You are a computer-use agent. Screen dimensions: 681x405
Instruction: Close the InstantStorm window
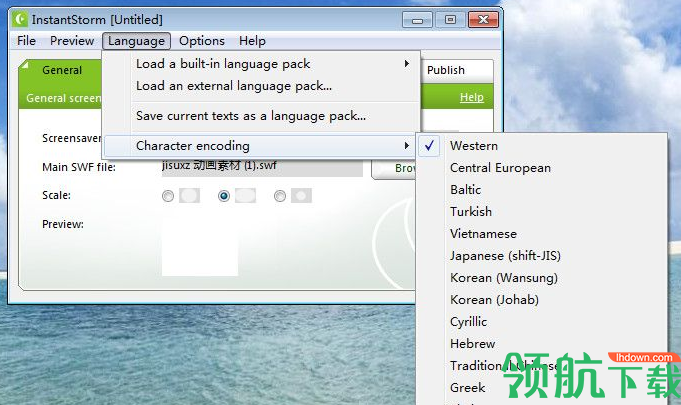tap(483, 20)
